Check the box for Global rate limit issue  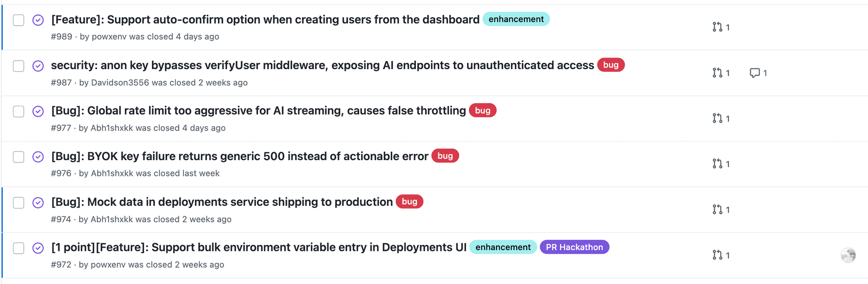pos(19,111)
